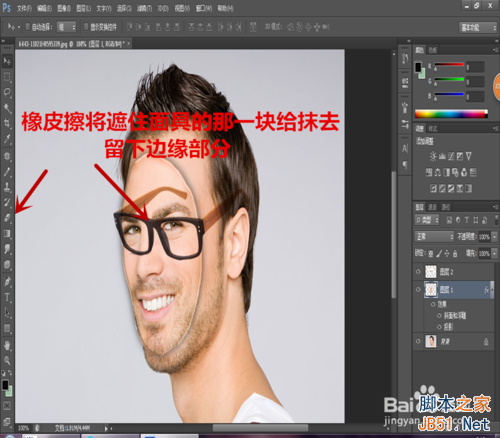Screen dimensions: 500x438
Task: Select the Lasso tool
Action: pyautogui.click(x=7, y=92)
